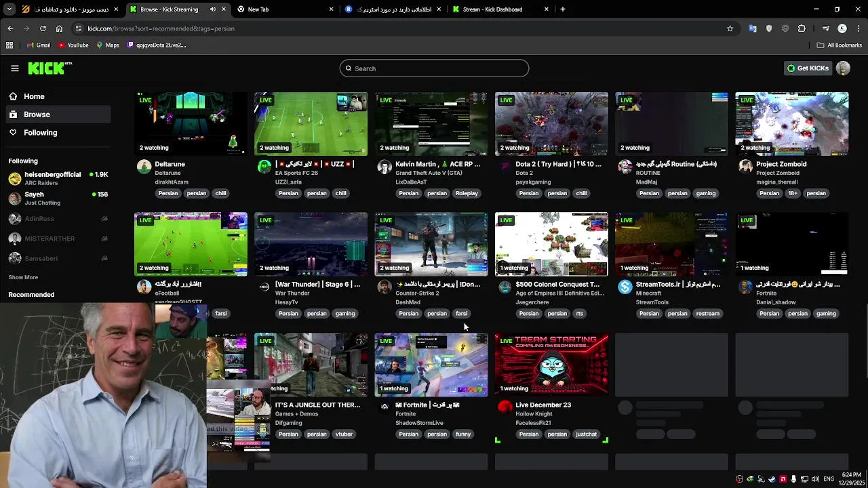Click the restream tag on StreamTools
This screenshot has height=488, width=868.
pyautogui.click(x=707, y=314)
